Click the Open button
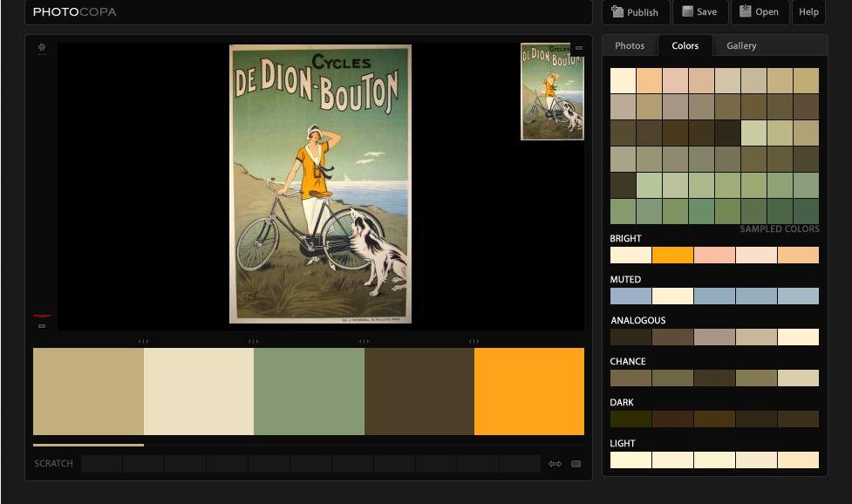The width and height of the screenshot is (852, 504). [x=760, y=12]
